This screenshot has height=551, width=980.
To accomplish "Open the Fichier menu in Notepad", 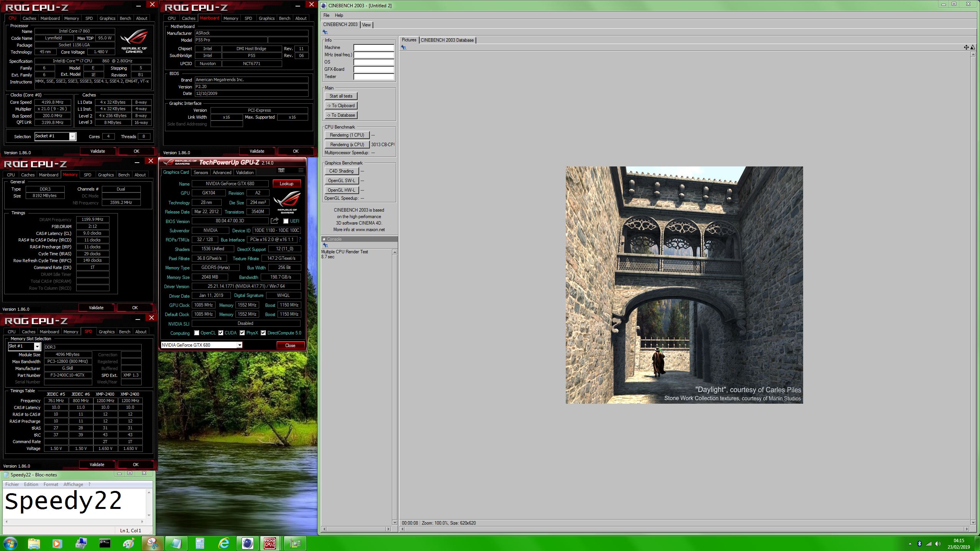I will click(x=12, y=484).
